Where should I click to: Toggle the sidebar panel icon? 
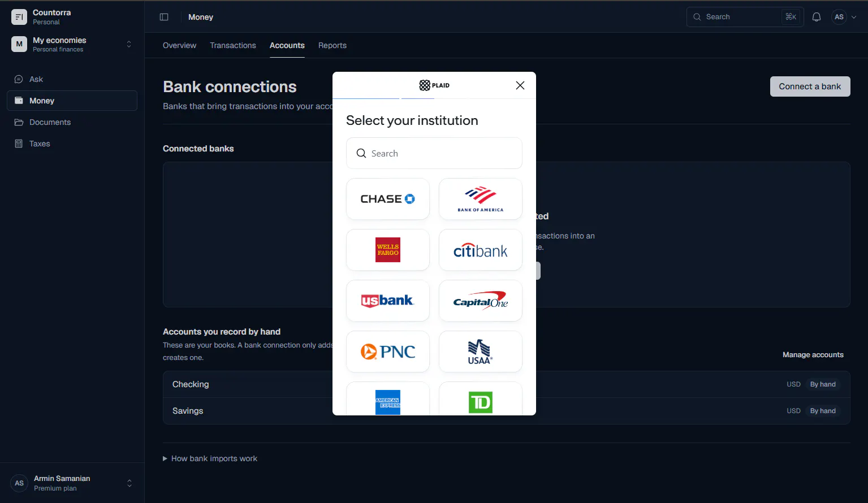click(x=164, y=17)
